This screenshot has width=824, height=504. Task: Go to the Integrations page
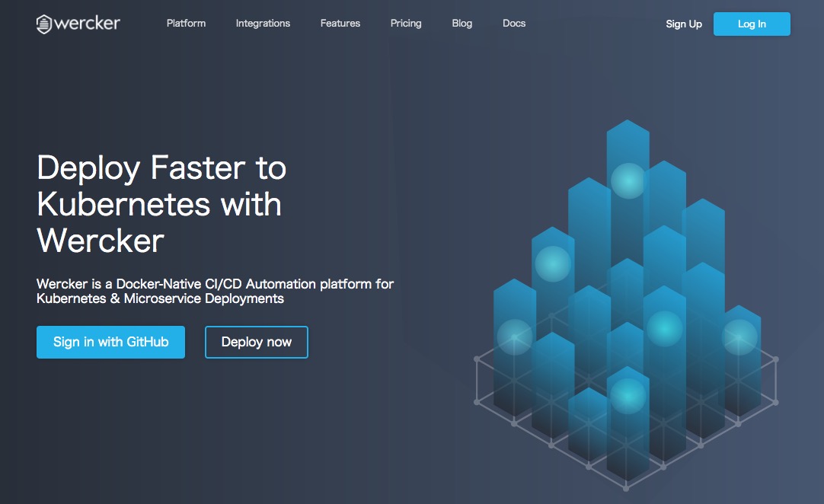(x=263, y=24)
